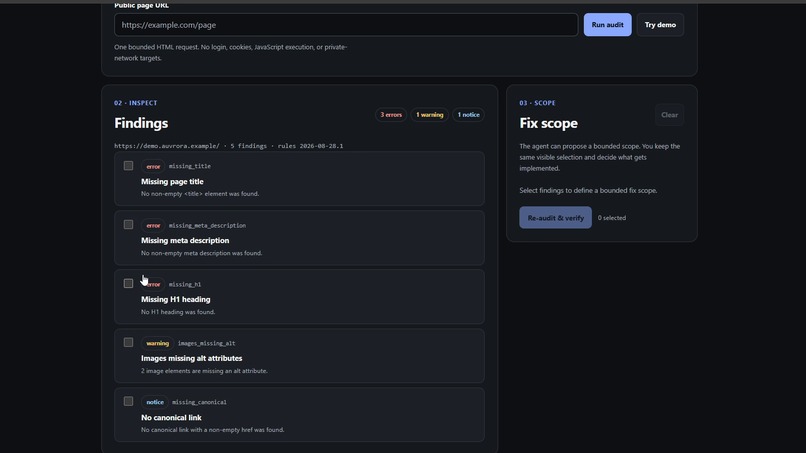Click the missing_meta_description rule code
This screenshot has height=453, width=806.
207,225
